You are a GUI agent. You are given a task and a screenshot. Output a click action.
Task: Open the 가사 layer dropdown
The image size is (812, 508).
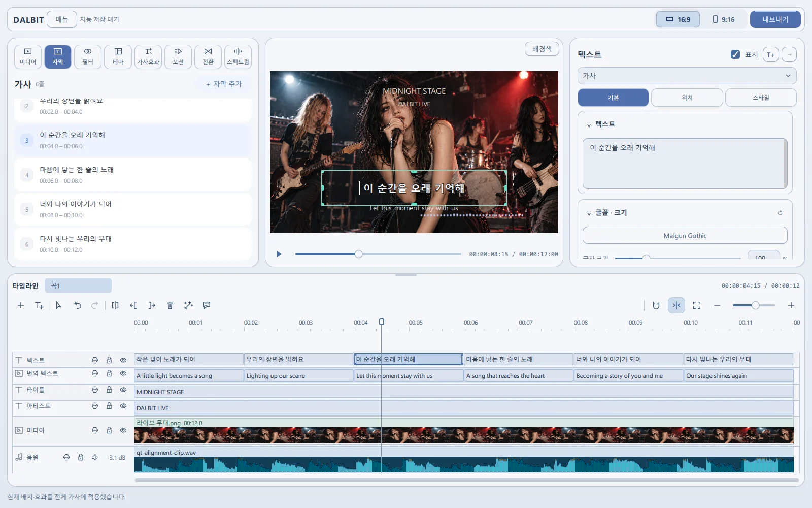(687, 76)
